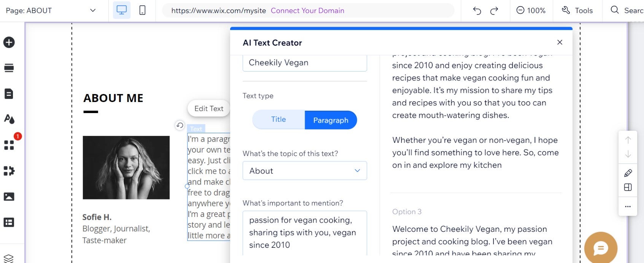Close the AI Text Creator panel

pyautogui.click(x=560, y=42)
